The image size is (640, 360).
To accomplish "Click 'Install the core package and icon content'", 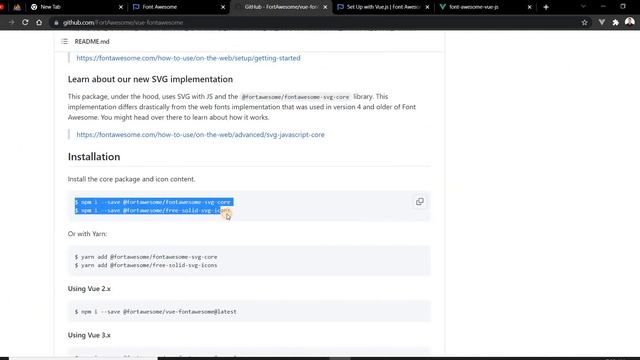I will (x=131, y=179).
